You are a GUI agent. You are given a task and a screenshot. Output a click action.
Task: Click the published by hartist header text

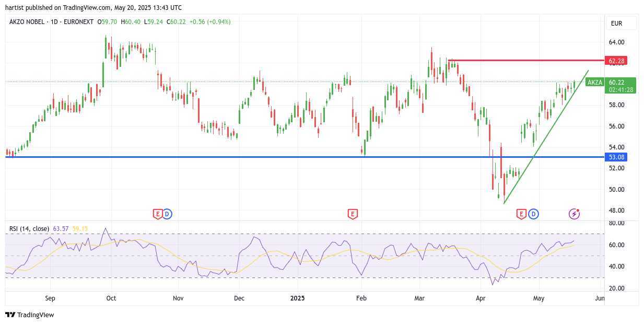93,7
